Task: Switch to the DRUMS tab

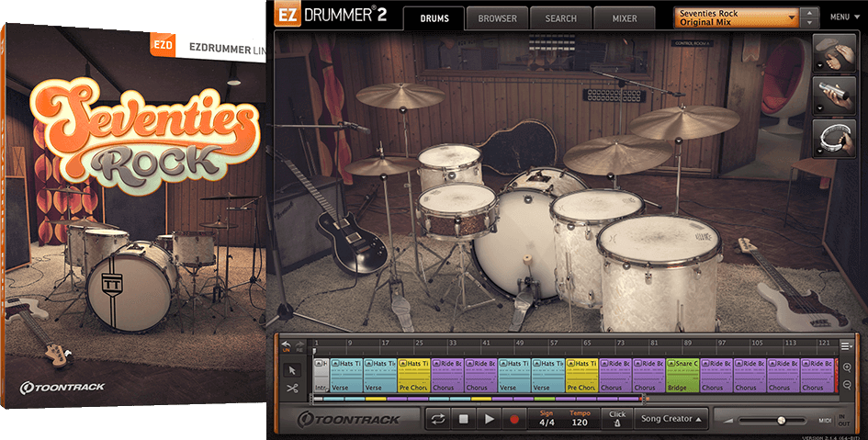Action: [x=434, y=18]
